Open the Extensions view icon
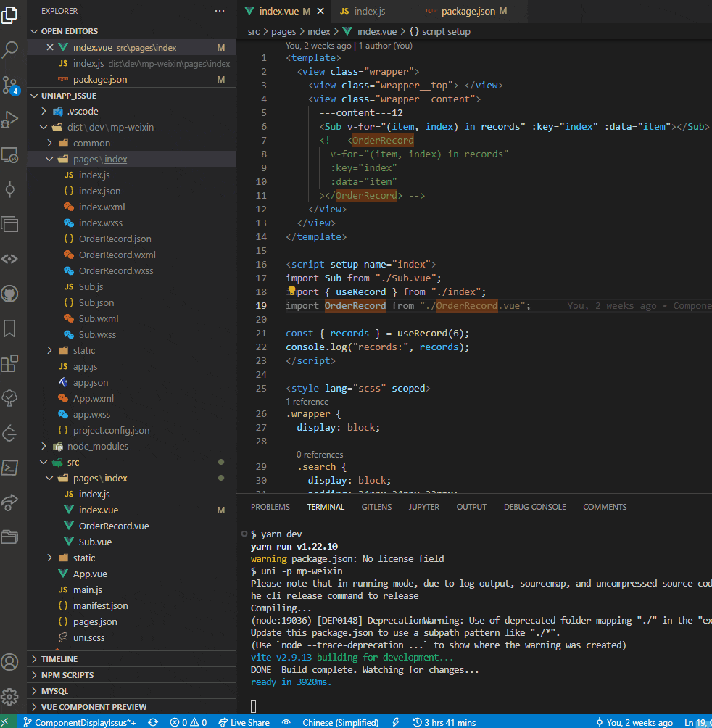This screenshot has width=712, height=728. click(10, 363)
